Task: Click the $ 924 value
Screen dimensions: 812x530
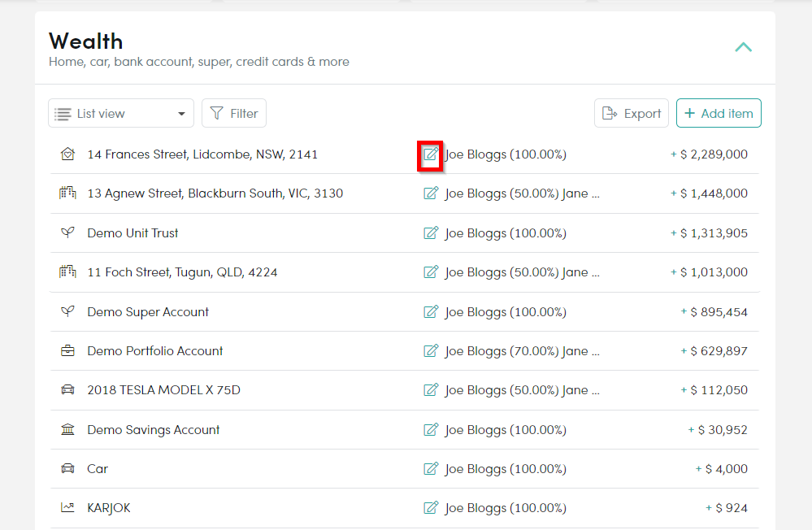Action: pos(732,508)
